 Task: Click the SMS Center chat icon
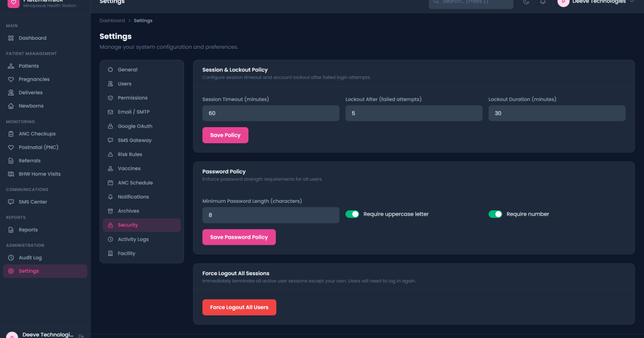(x=11, y=202)
